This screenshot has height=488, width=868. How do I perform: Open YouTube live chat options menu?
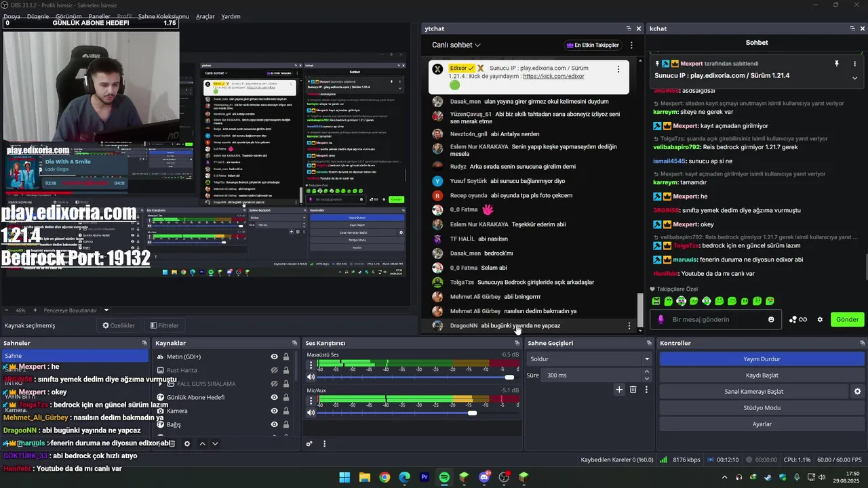point(631,45)
